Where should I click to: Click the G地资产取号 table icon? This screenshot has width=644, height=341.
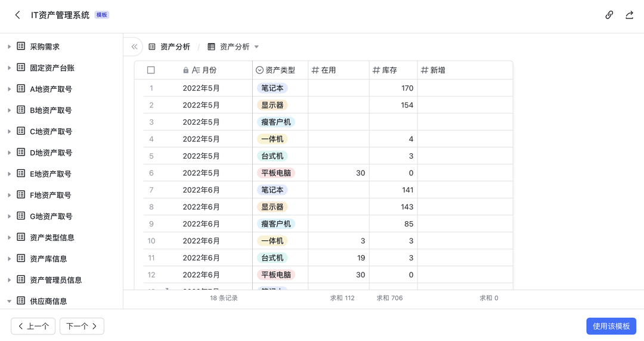[21, 216]
